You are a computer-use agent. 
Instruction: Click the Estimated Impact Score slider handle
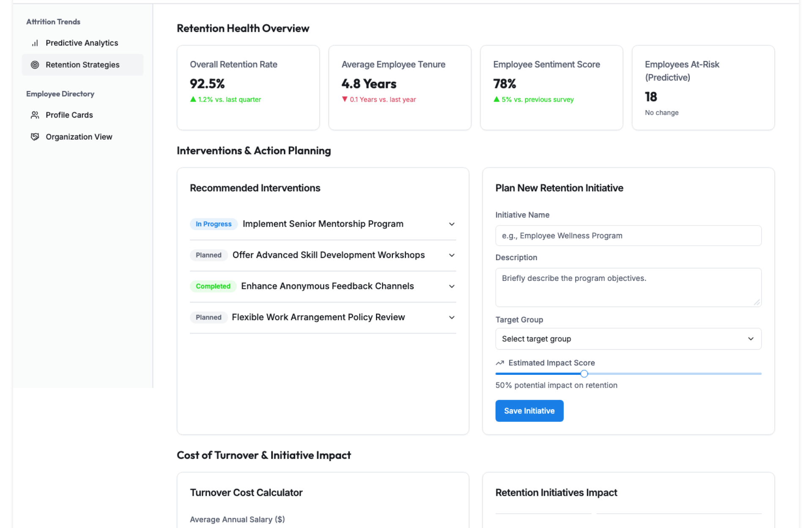(x=584, y=374)
